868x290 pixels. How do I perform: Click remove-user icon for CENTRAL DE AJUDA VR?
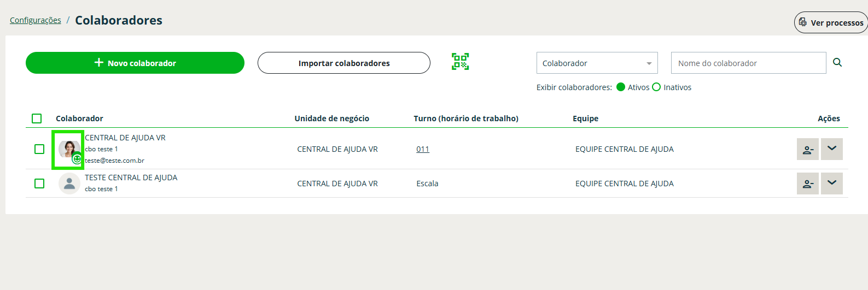(807, 149)
